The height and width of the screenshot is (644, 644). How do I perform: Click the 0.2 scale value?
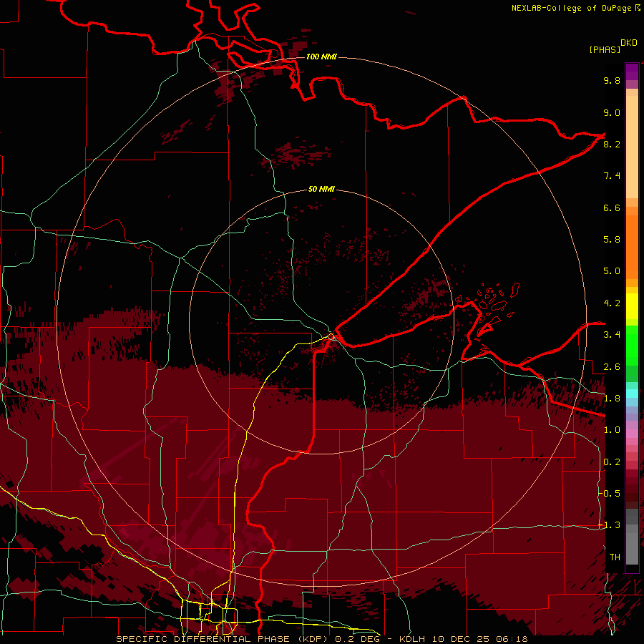612,462
